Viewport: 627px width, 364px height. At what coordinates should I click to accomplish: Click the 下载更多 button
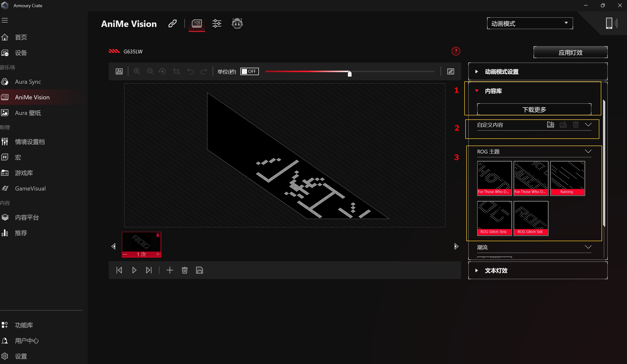pos(534,109)
